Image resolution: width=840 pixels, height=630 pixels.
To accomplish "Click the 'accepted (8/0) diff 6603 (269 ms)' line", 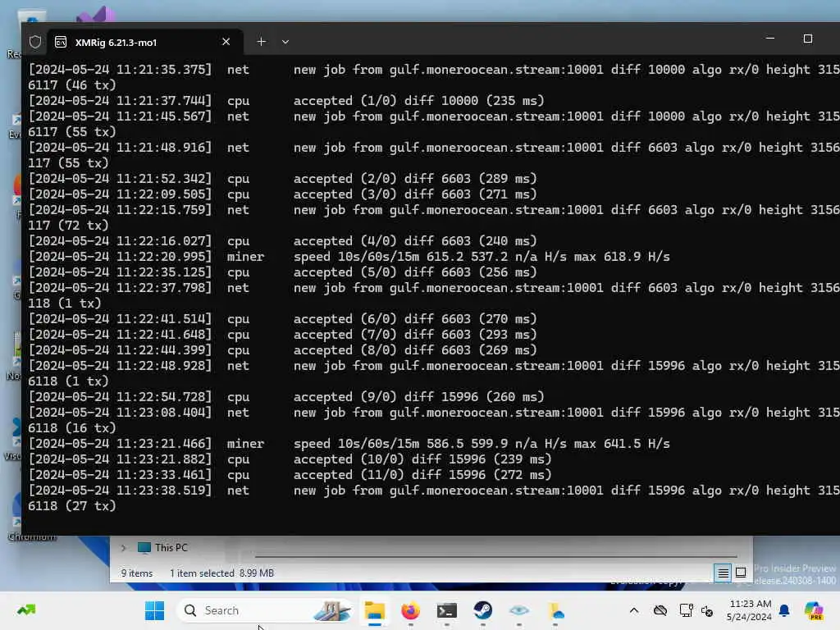I will pyautogui.click(x=414, y=349).
